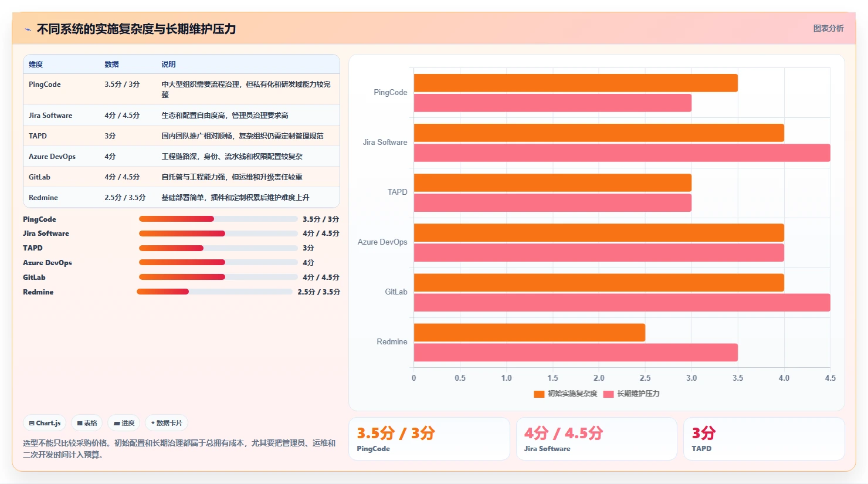868x484 pixels.
Task: Click the Azure DevOps progress bar
Action: pos(218,262)
